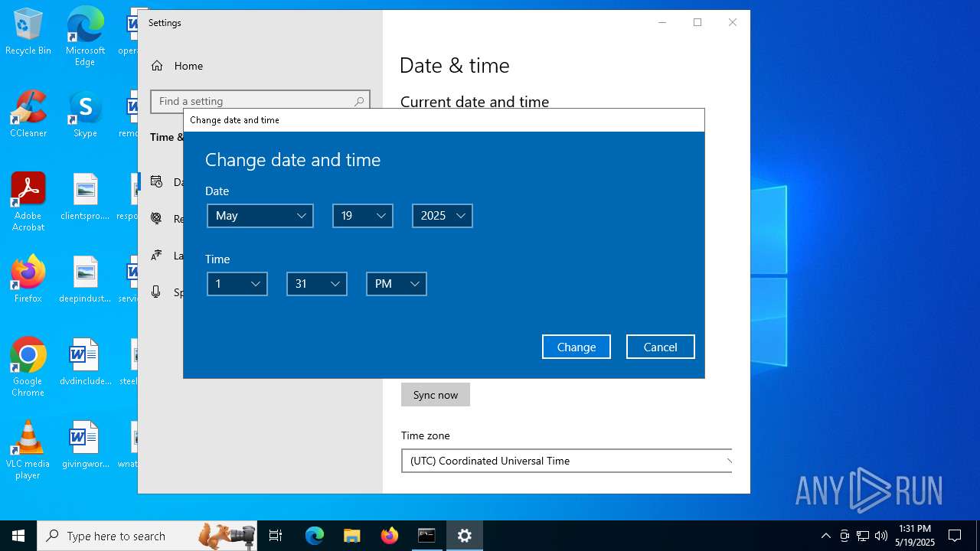Open VLC media player shortcut
Image resolution: width=980 pixels, height=551 pixels.
(28, 449)
